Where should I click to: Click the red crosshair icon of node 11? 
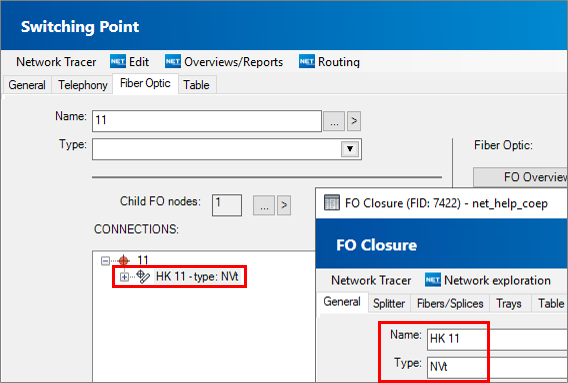click(x=124, y=260)
